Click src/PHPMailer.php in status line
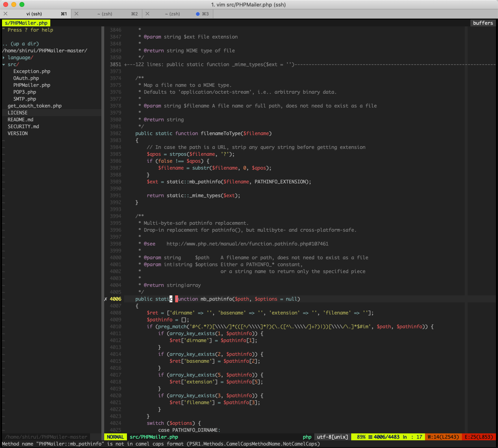 tap(154, 437)
